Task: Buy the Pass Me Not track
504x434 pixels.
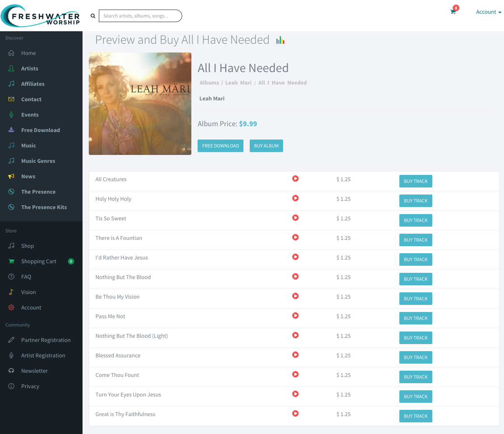Action: point(416,318)
